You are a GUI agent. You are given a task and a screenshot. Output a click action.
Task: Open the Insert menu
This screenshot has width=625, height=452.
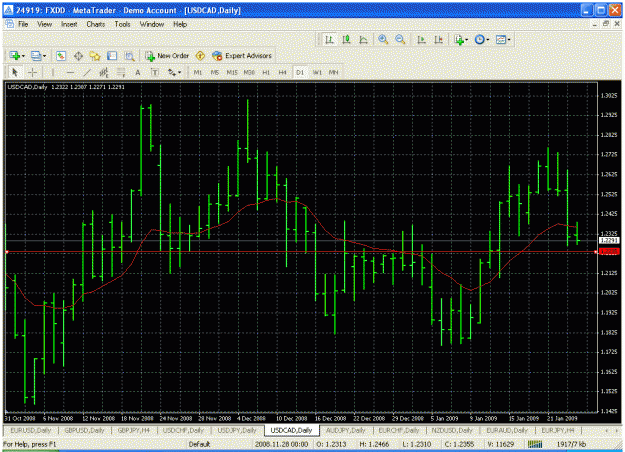click(69, 24)
